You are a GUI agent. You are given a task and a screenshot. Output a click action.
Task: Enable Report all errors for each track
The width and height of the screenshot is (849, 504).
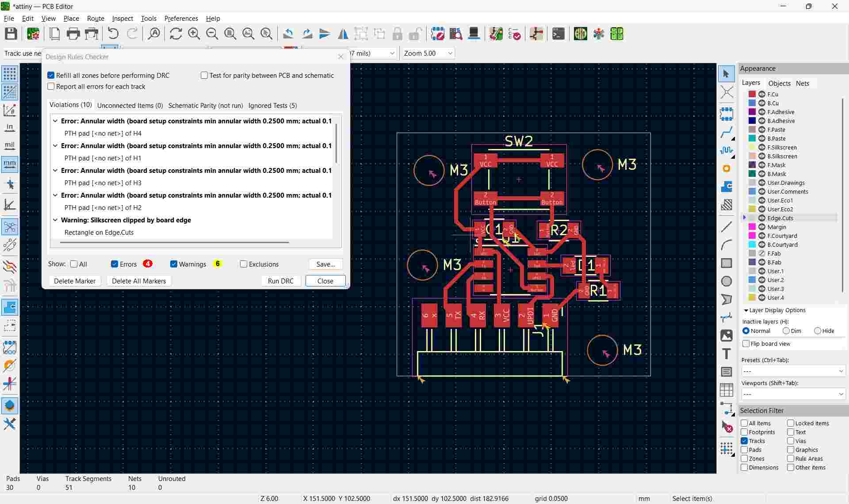tap(51, 87)
